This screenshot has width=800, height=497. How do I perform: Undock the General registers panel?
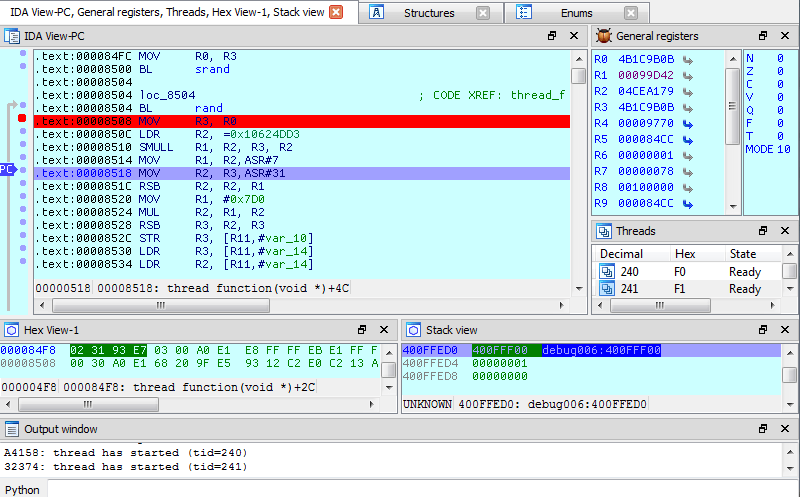point(763,36)
